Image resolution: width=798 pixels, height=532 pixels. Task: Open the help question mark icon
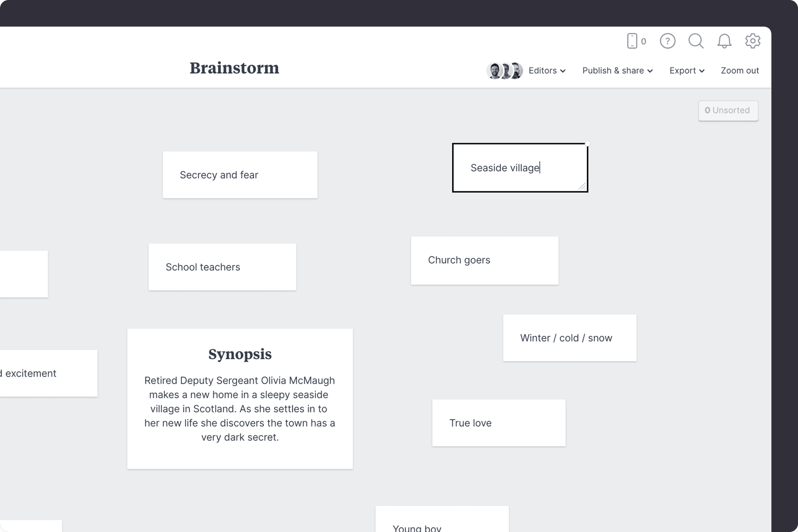[667, 41]
